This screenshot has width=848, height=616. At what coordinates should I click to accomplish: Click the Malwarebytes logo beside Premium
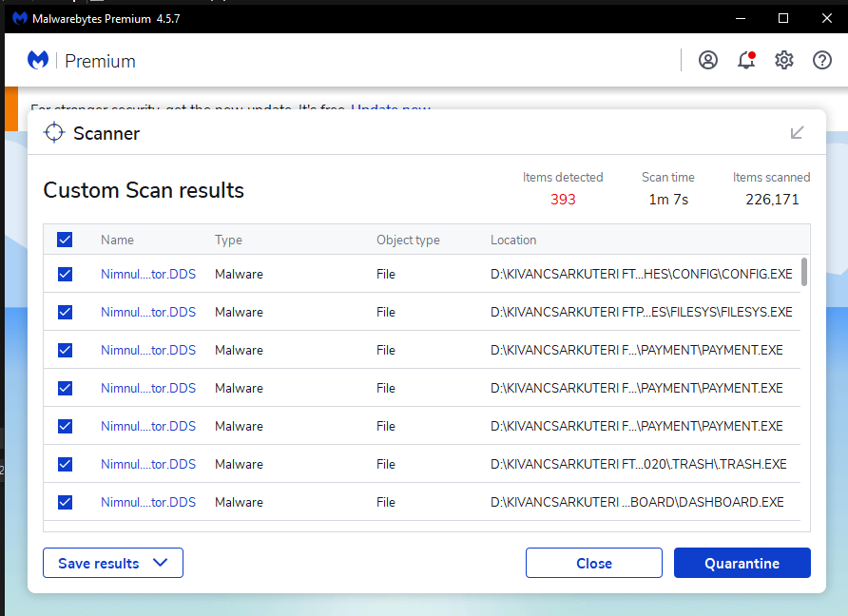click(x=38, y=60)
